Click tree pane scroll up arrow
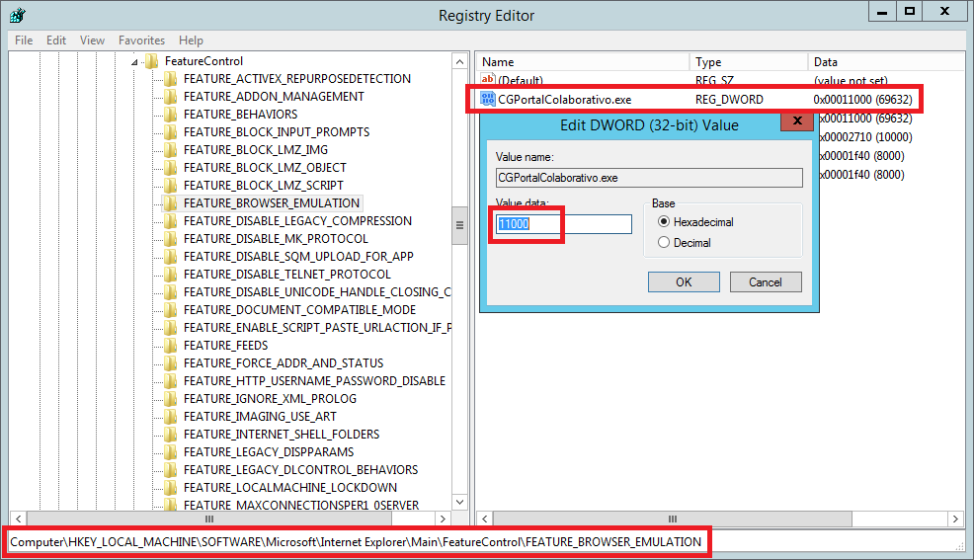 (x=459, y=61)
